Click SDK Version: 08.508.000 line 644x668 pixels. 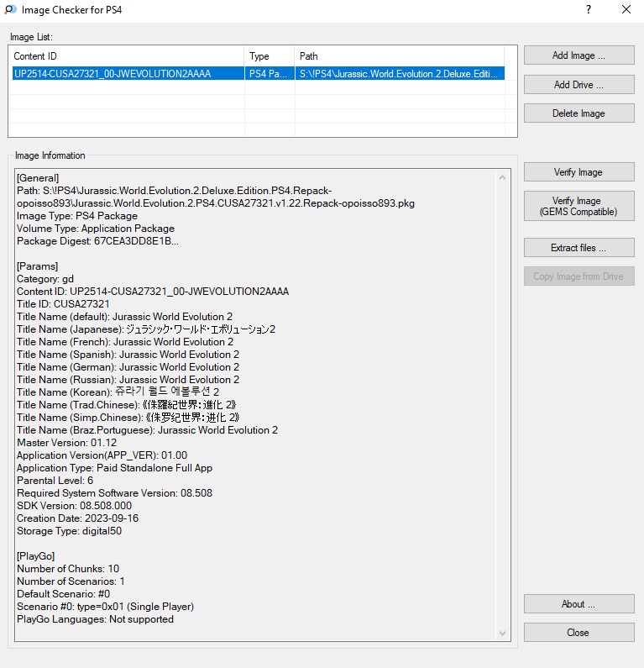click(x=75, y=506)
